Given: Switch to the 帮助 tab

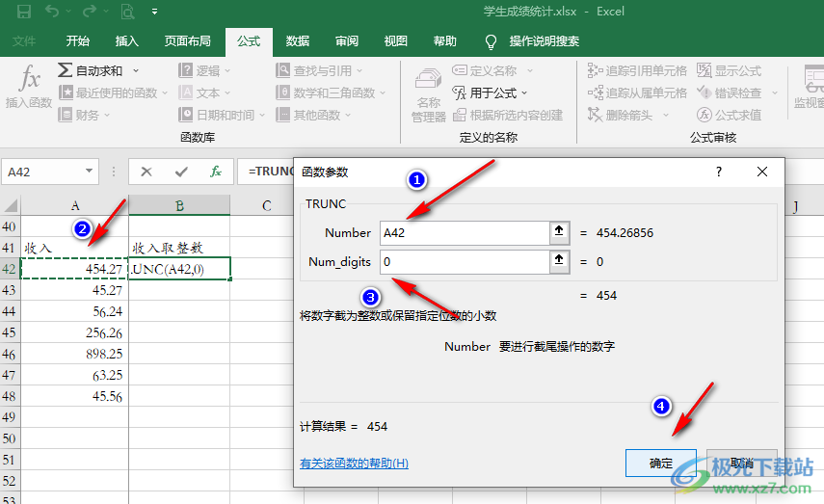Looking at the screenshot, I should pyautogui.click(x=444, y=41).
